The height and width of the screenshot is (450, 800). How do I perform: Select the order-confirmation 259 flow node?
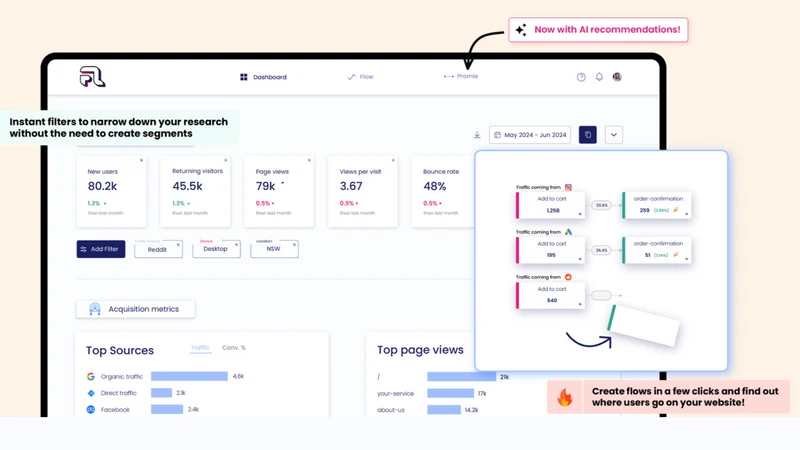pyautogui.click(x=657, y=205)
